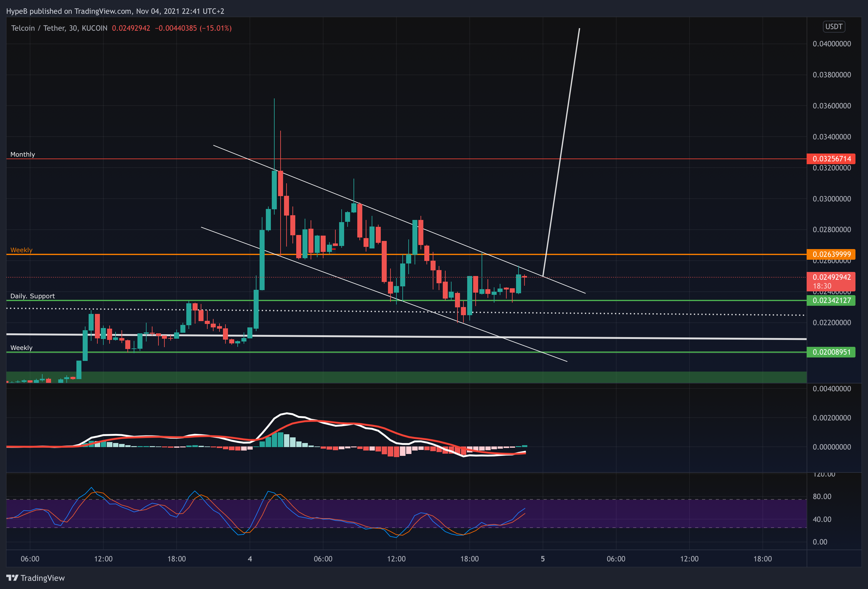Click the red 0.03256714 Monthly price tag

tap(831, 159)
